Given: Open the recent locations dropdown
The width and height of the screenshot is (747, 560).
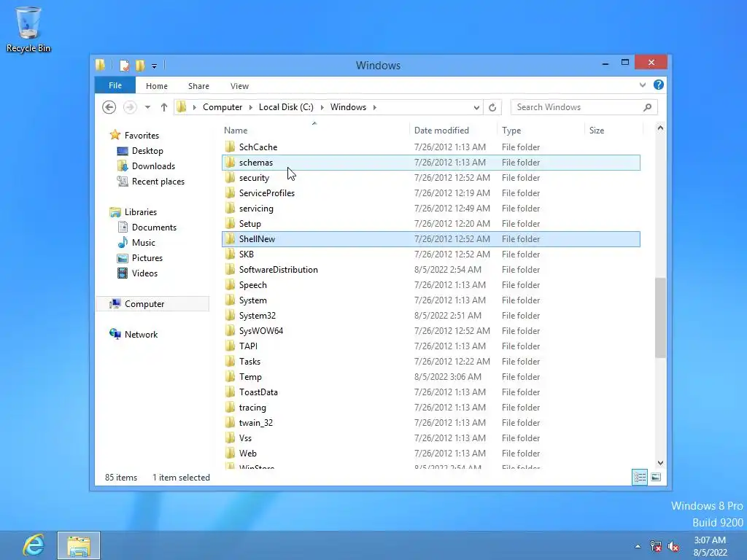Looking at the screenshot, I should (x=147, y=107).
